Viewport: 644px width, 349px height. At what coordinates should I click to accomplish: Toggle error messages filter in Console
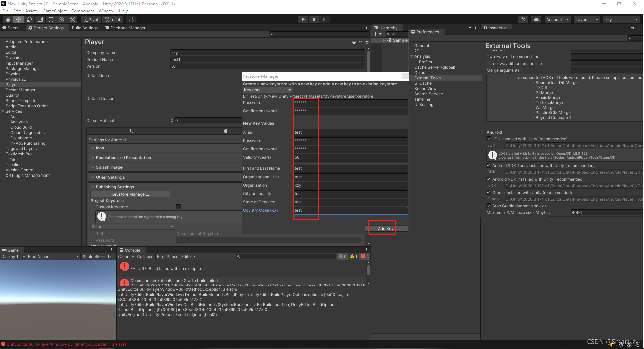[x=365, y=256]
